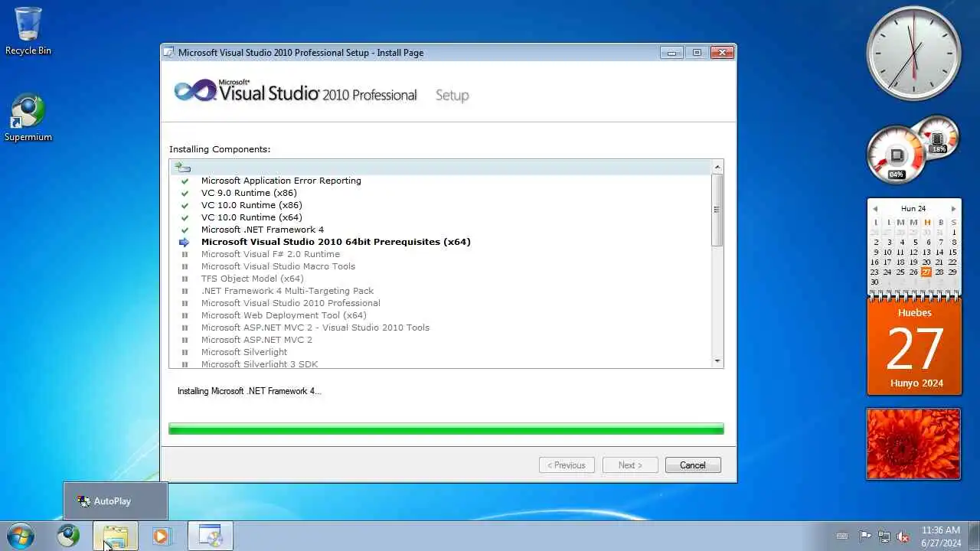
Task: Select calendar date 27 in month grid
Action: pyautogui.click(x=926, y=272)
